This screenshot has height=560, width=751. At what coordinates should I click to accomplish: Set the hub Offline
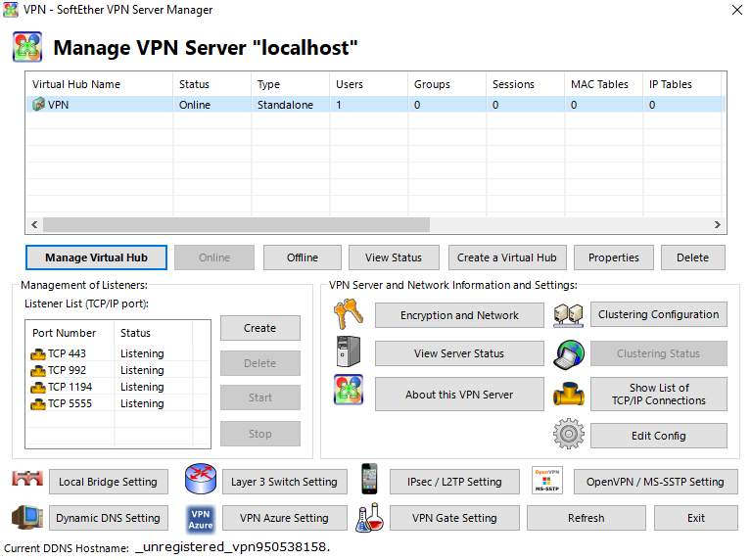tap(303, 257)
